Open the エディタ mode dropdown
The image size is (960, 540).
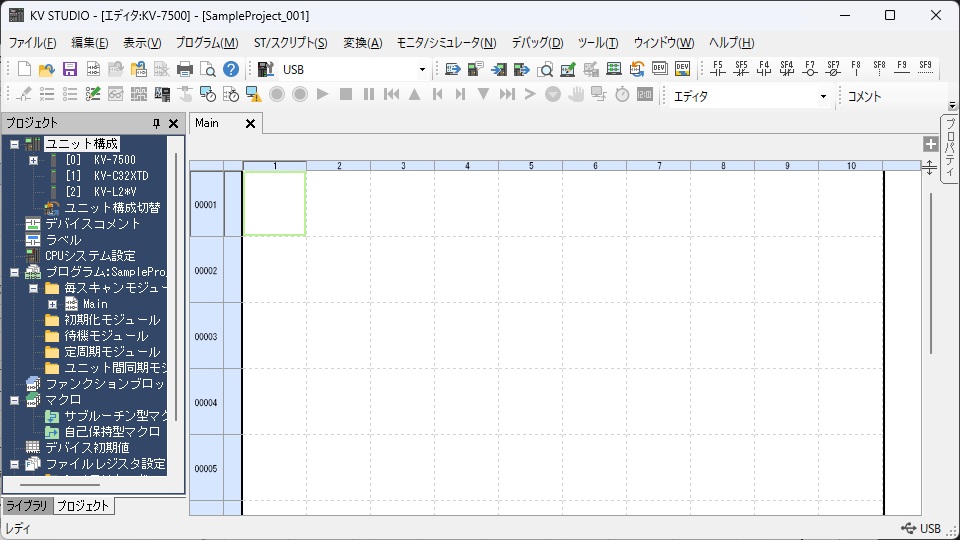coord(823,97)
